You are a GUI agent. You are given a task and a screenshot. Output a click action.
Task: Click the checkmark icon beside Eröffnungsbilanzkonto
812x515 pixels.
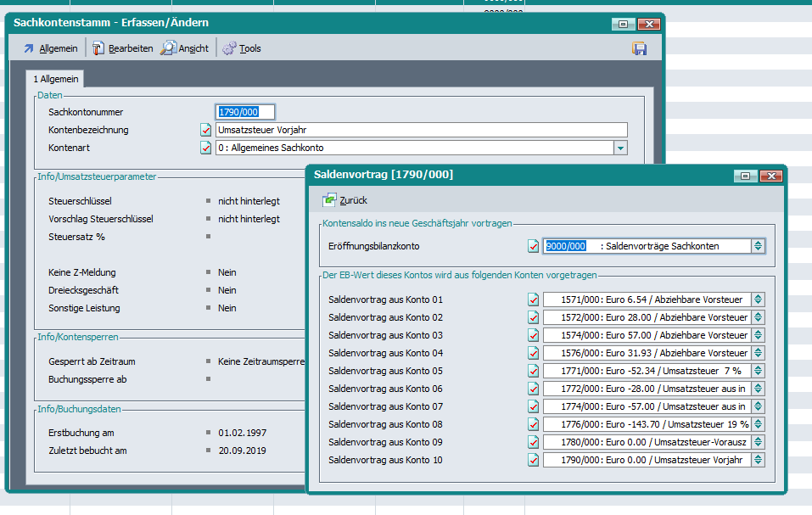534,246
